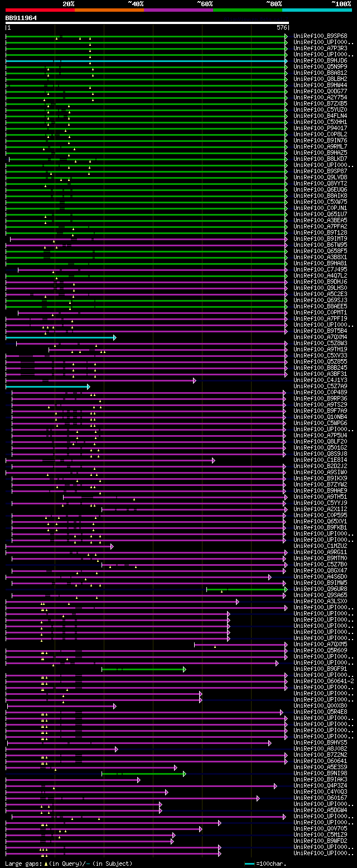
Task: Open the UniRef100_Q0DG77 entry
Action: pos(320,91)
